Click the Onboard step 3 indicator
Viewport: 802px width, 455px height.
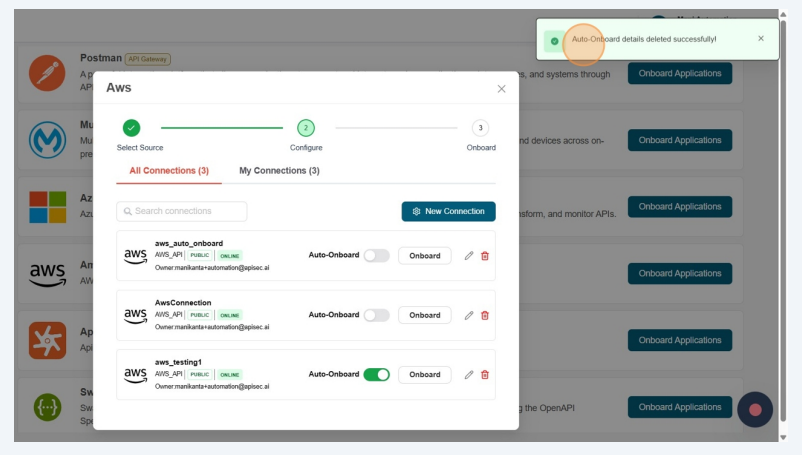(481, 128)
